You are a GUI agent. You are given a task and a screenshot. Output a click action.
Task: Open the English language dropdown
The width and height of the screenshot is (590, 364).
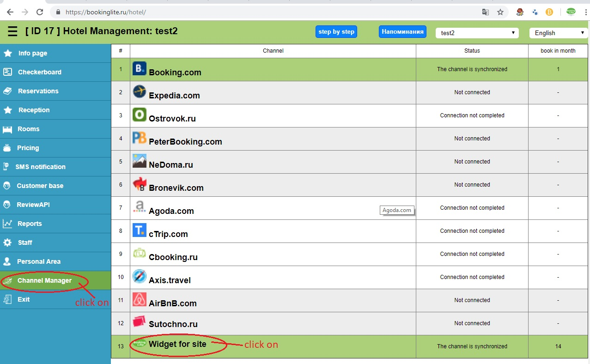pyautogui.click(x=559, y=33)
